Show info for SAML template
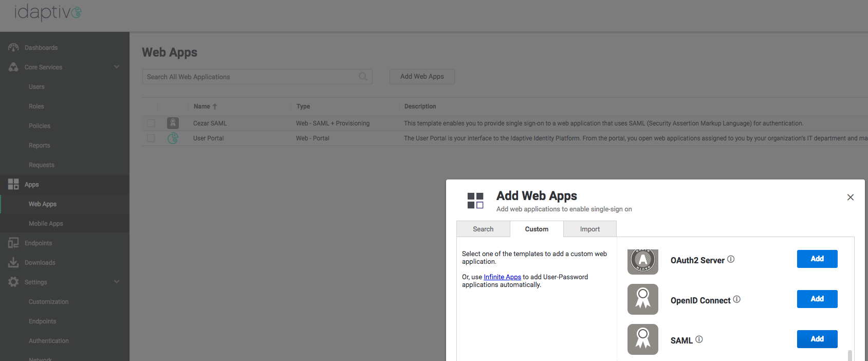Image resolution: width=868 pixels, height=361 pixels. click(699, 339)
